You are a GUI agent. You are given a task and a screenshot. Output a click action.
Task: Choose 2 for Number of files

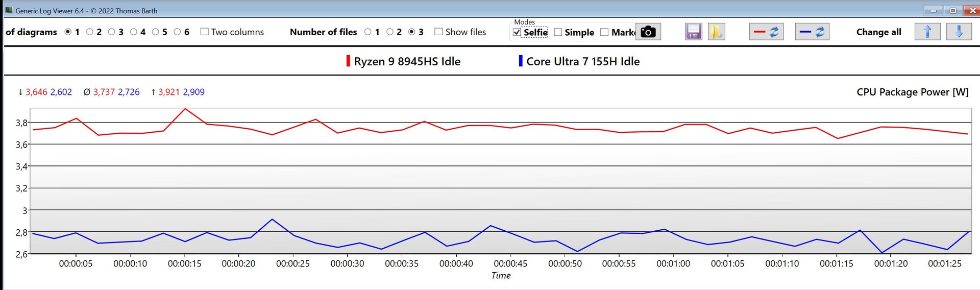pos(390,32)
